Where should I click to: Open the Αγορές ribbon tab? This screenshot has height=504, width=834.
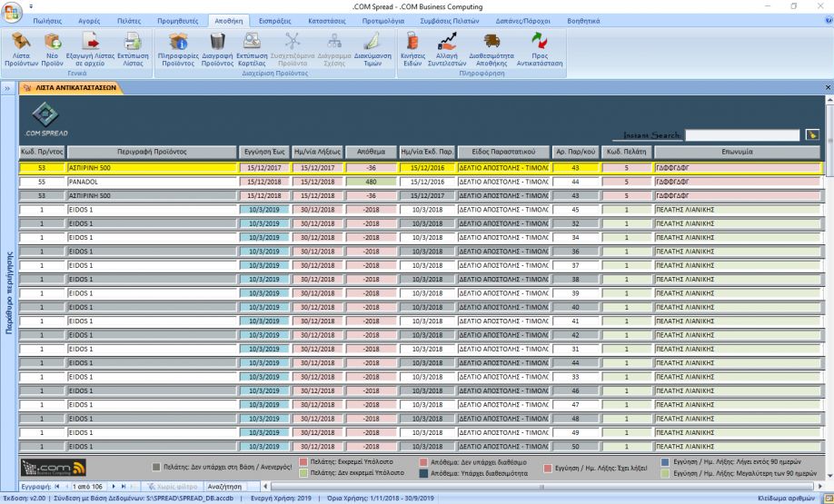[x=89, y=21]
